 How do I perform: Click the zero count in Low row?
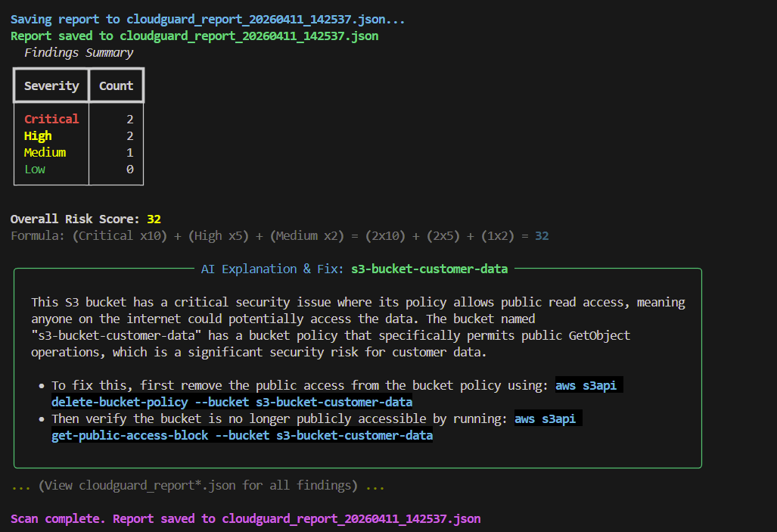coord(129,169)
